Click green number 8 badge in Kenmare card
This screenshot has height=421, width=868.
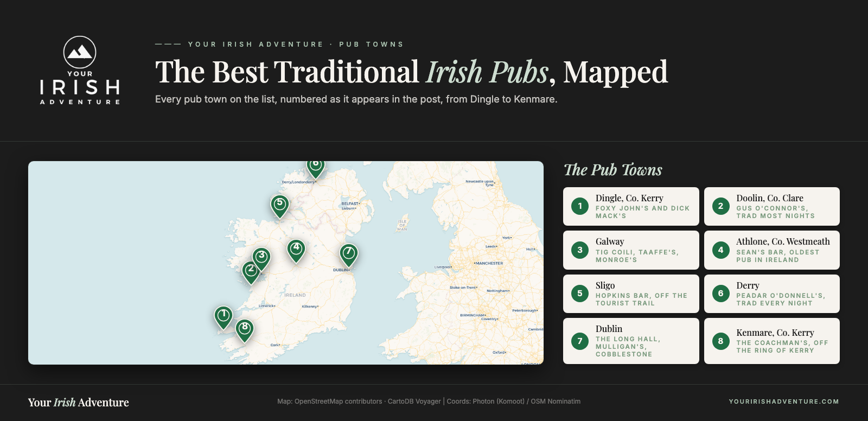point(721,341)
